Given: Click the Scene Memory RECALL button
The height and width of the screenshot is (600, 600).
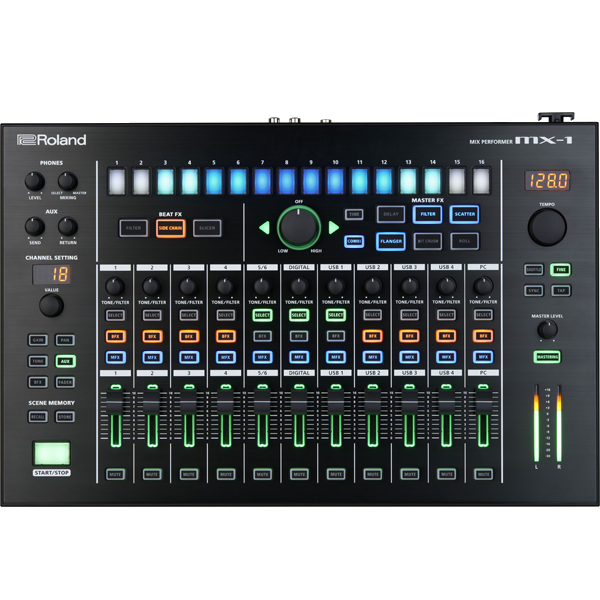Looking at the screenshot, I should (38, 417).
